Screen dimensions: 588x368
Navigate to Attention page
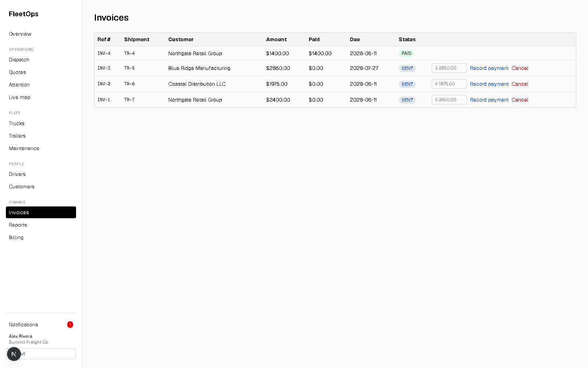[x=41, y=85]
